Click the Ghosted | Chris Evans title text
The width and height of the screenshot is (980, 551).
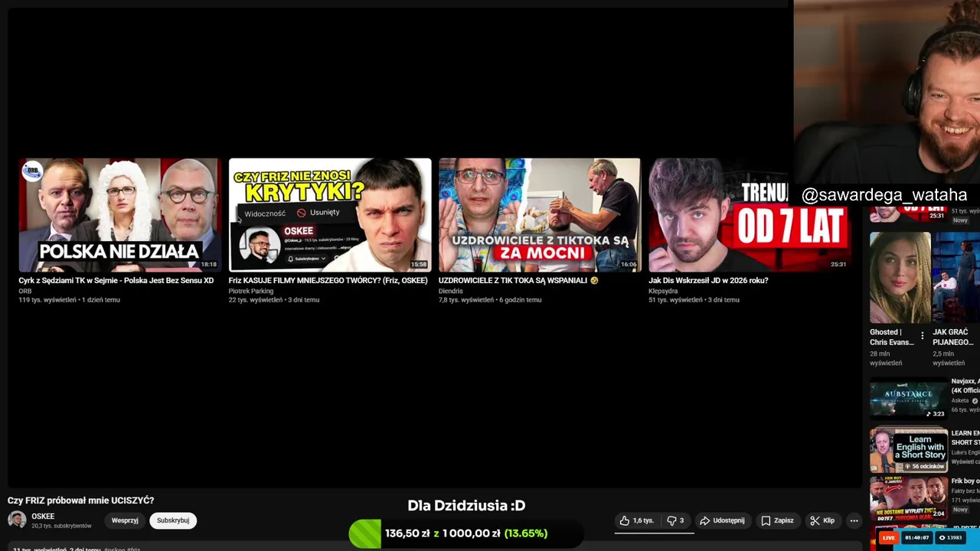892,337
